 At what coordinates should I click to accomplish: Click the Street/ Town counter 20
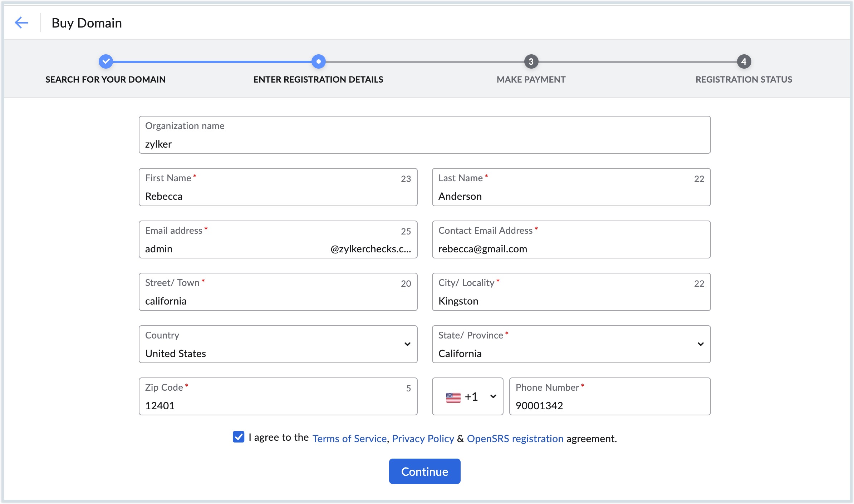[406, 283]
